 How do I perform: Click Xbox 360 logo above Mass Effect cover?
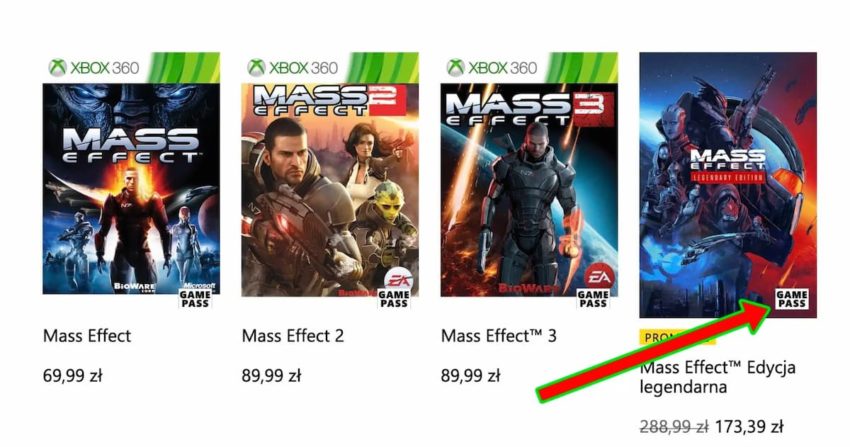(x=93, y=68)
